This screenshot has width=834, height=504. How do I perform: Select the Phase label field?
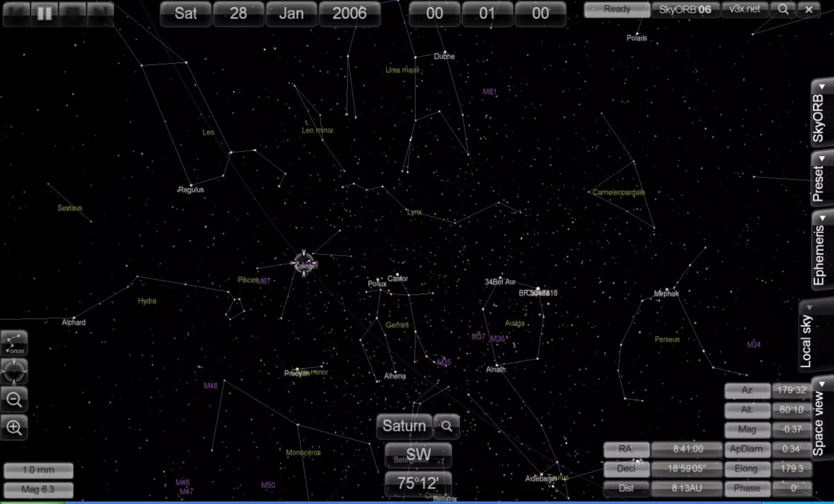(x=747, y=489)
